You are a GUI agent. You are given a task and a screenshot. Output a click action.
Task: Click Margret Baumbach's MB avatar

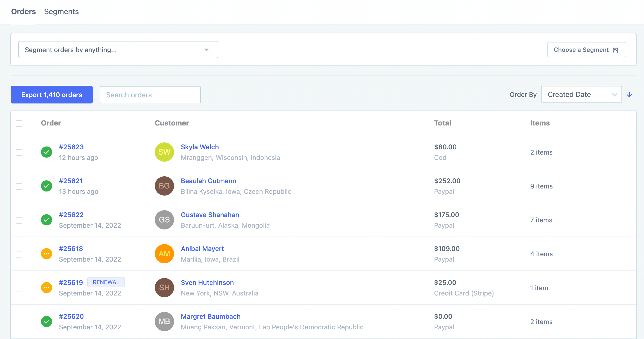(x=164, y=322)
